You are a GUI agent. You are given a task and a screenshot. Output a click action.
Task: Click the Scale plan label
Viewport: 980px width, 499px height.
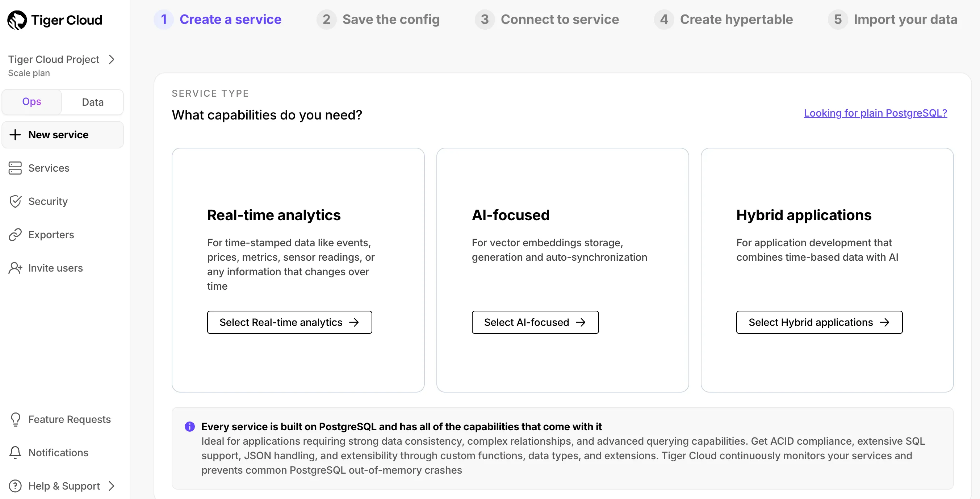pyautogui.click(x=29, y=73)
